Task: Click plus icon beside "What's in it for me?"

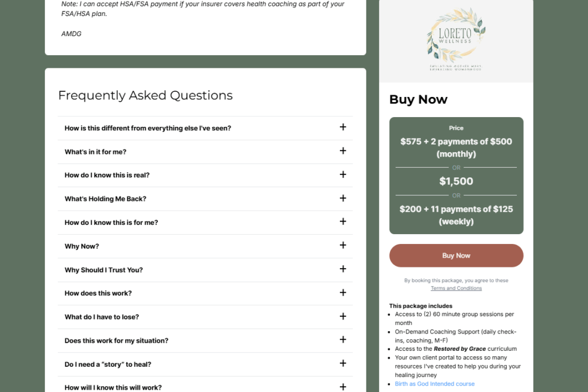Action: click(343, 151)
